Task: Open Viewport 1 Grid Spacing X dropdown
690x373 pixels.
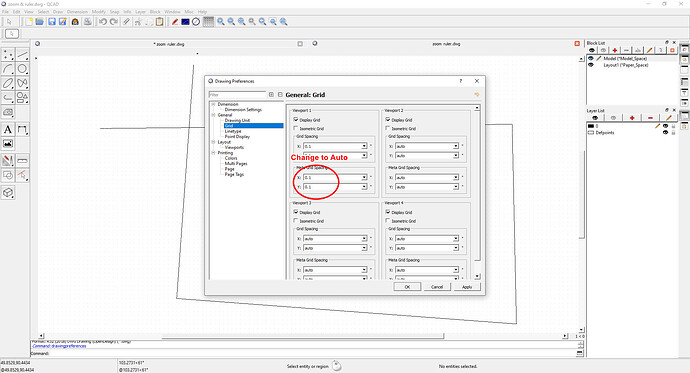Action: 364,146
